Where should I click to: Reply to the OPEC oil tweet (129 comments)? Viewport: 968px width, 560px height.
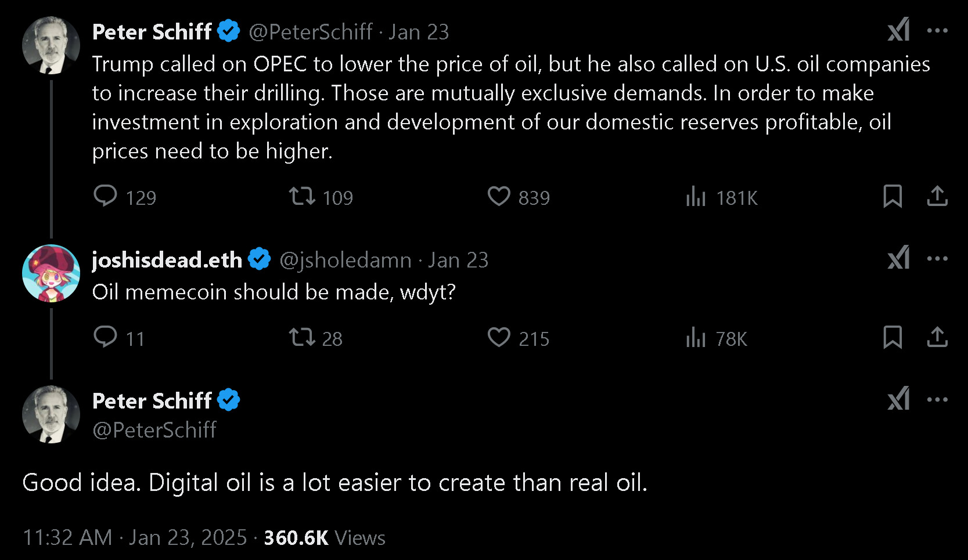pyautogui.click(x=106, y=197)
